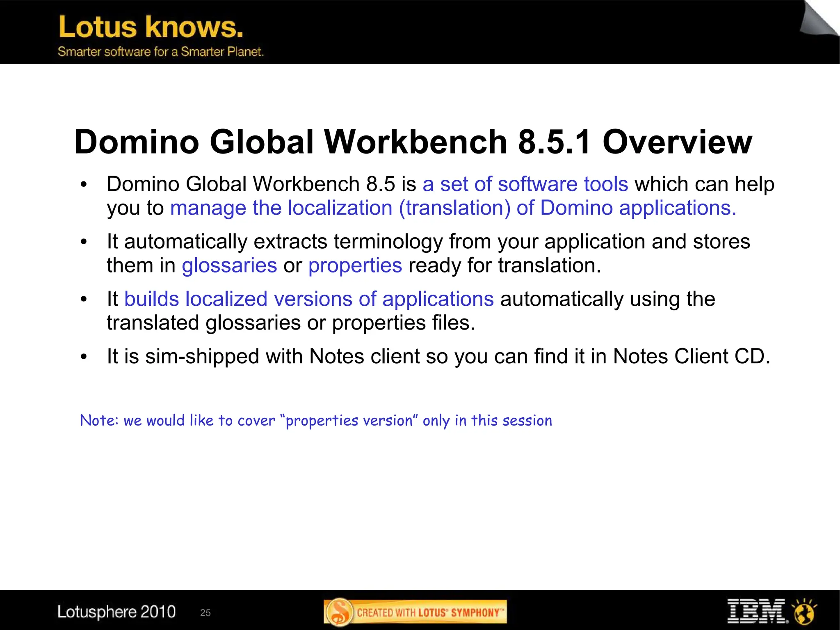This screenshot has height=630, width=840.
Task: Click blue text 'builds localized versions of applications'
Action: (309, 299)
